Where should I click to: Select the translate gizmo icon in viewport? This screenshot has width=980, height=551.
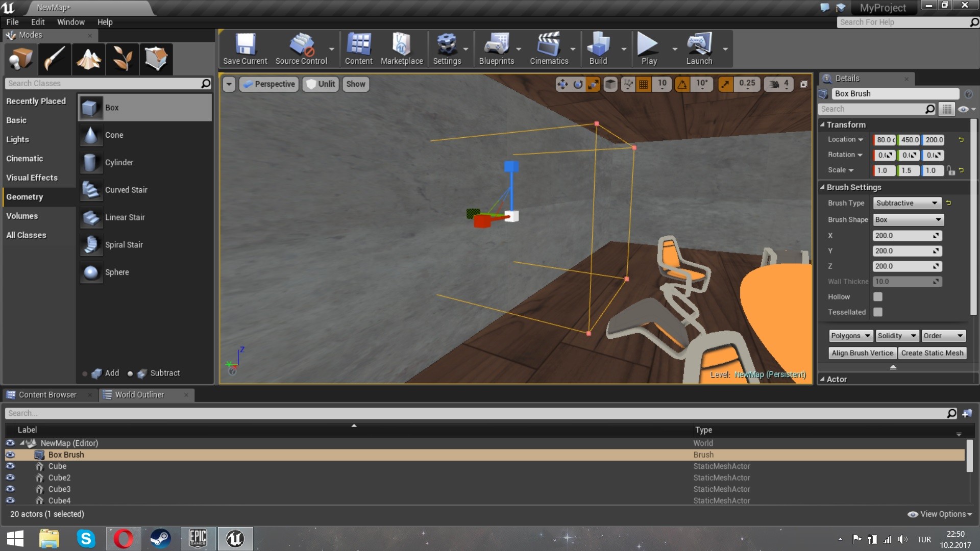point(562,84)
